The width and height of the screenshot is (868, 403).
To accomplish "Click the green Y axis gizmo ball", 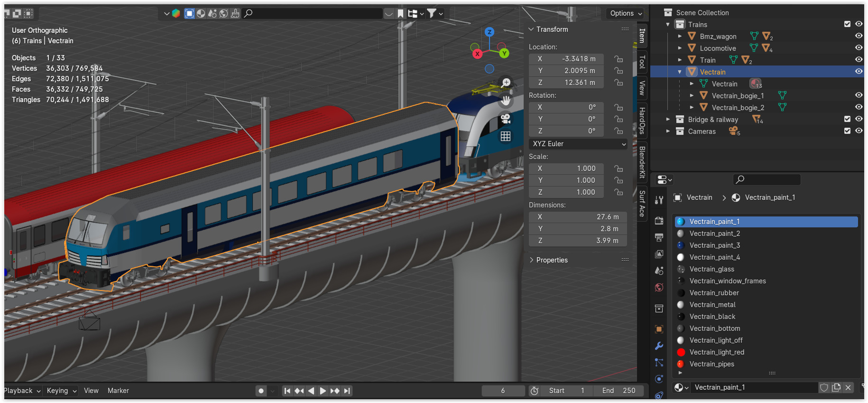I will [504, 53].
